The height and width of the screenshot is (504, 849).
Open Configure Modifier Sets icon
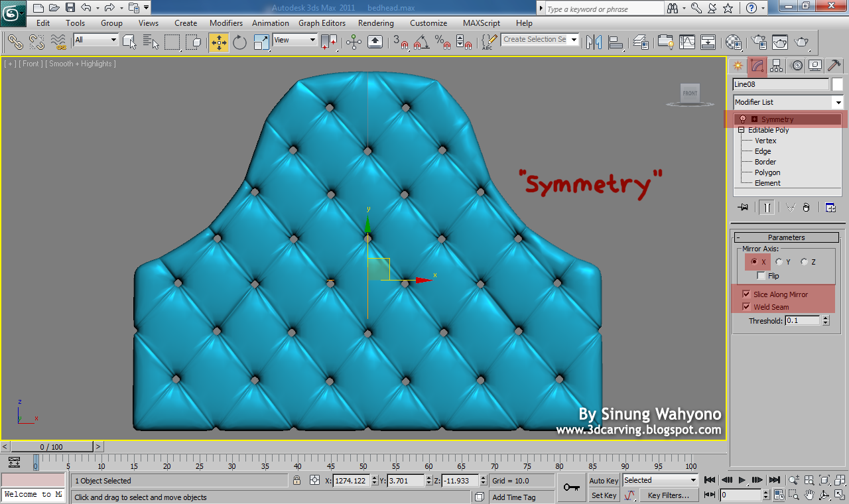click(830, 208)
